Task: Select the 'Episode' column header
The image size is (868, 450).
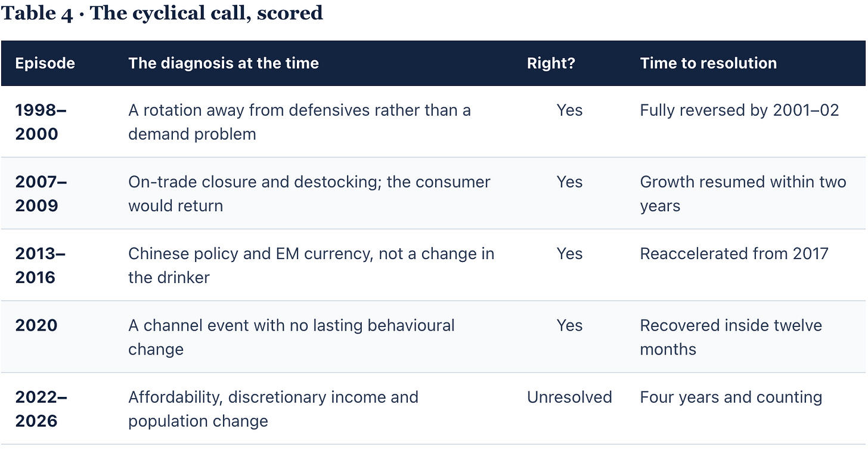Action: (45, 63)
